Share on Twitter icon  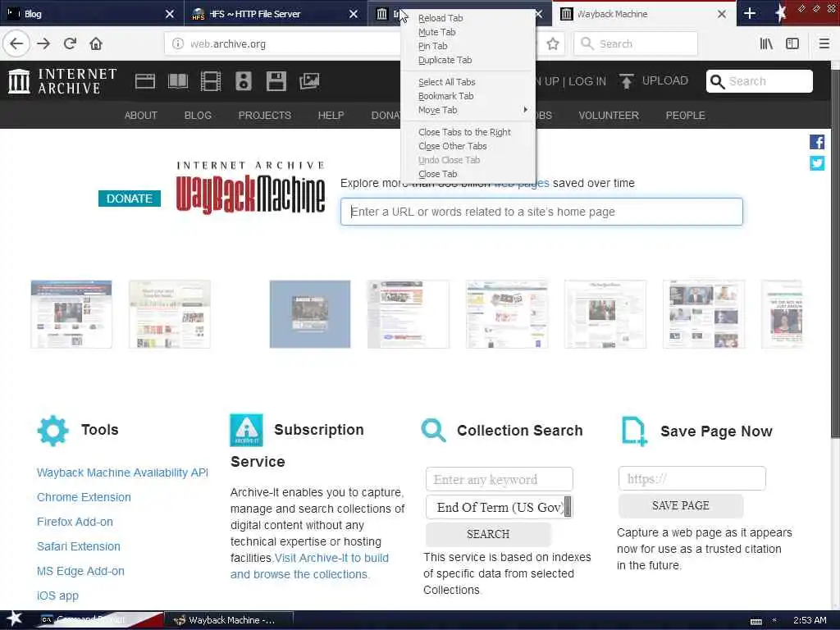click(817, 163)
